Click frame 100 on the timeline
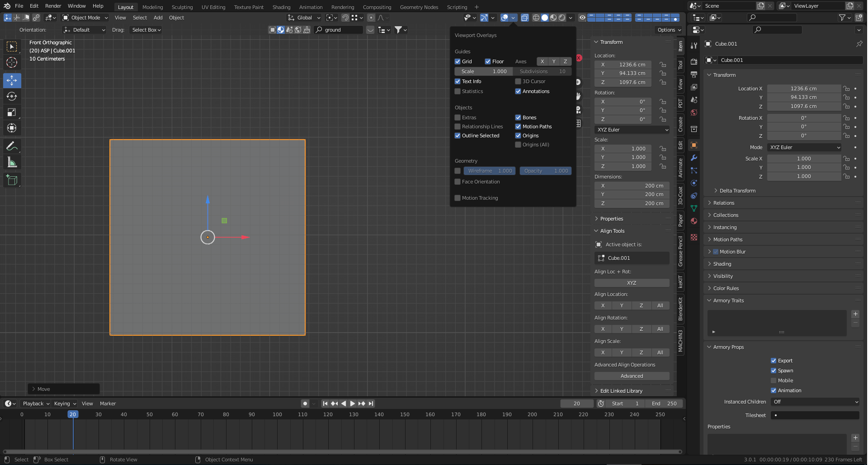The height and width of the screenshot is (465, 868). coord(277,414)
